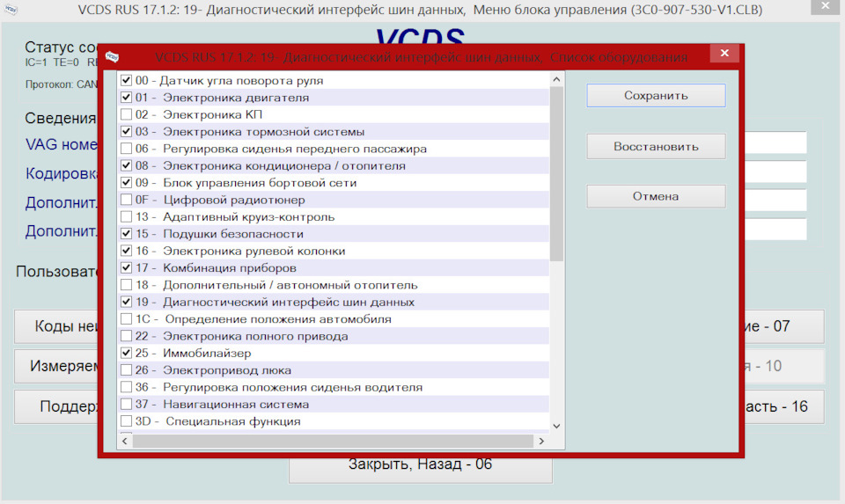This screenshot has width=845, height=504.
Task: Click the button ending in '- 07' behind dialog
Action: click(x=784, y=326)
